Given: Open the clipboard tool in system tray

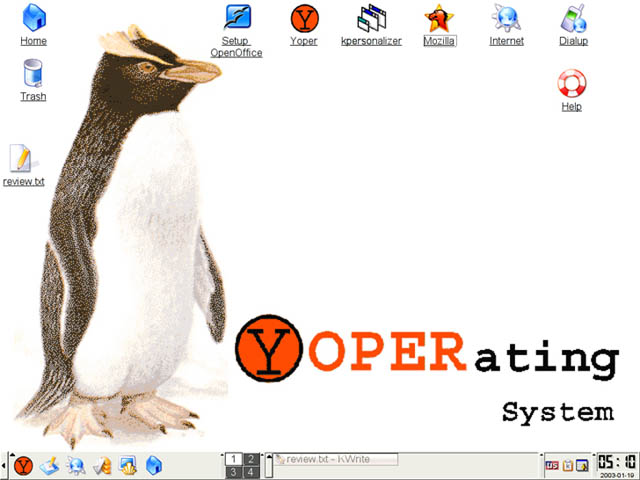Looking at the screenshot, I should coord(567,465).
